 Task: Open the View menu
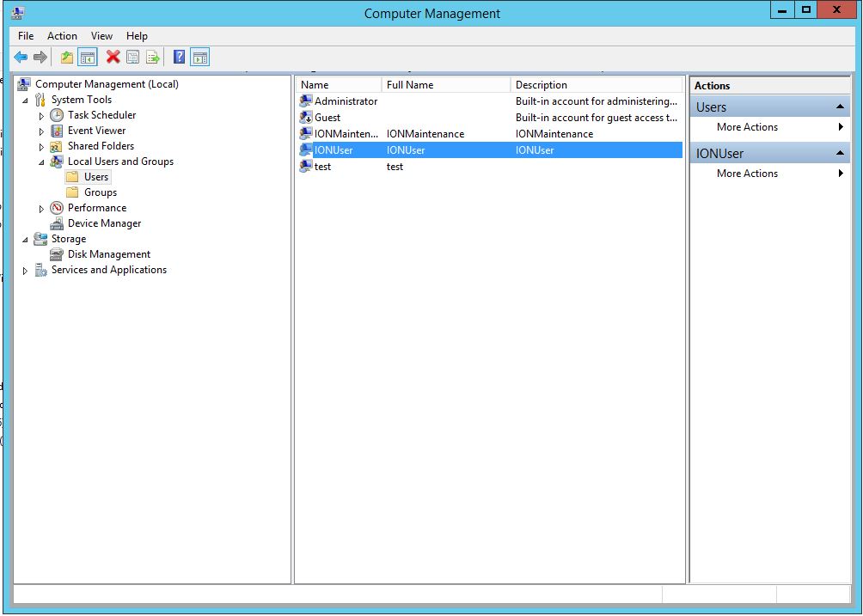point(101,36)
